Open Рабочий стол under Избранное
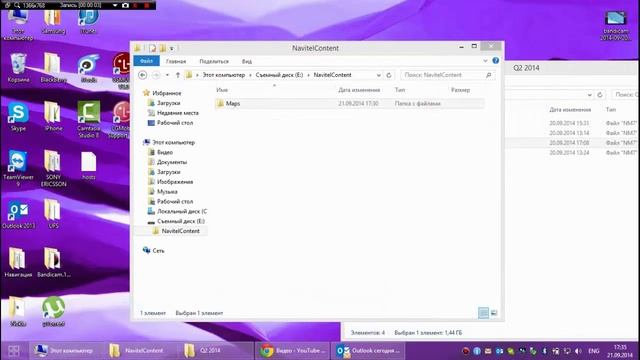Viewport: 640px width, 360px height. point(175,123)
